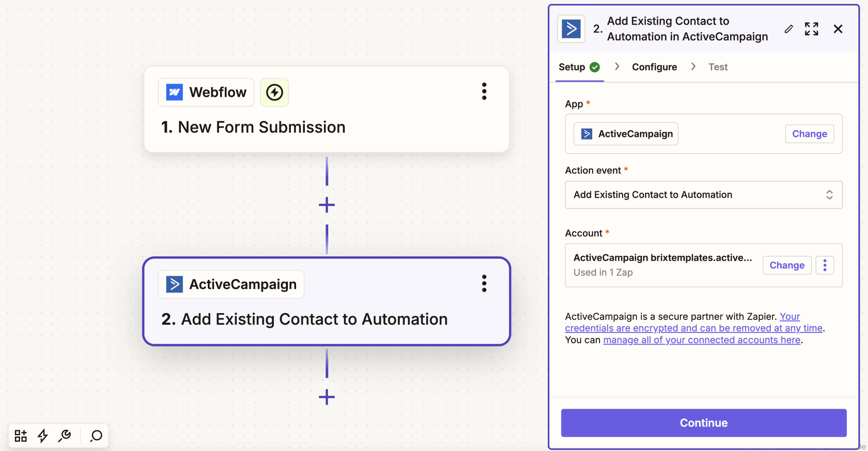This screenshot has width=868, height=451.
Task: Add a step between Webflow and ActiveCampaign
Action: click(x=326, y=205)
